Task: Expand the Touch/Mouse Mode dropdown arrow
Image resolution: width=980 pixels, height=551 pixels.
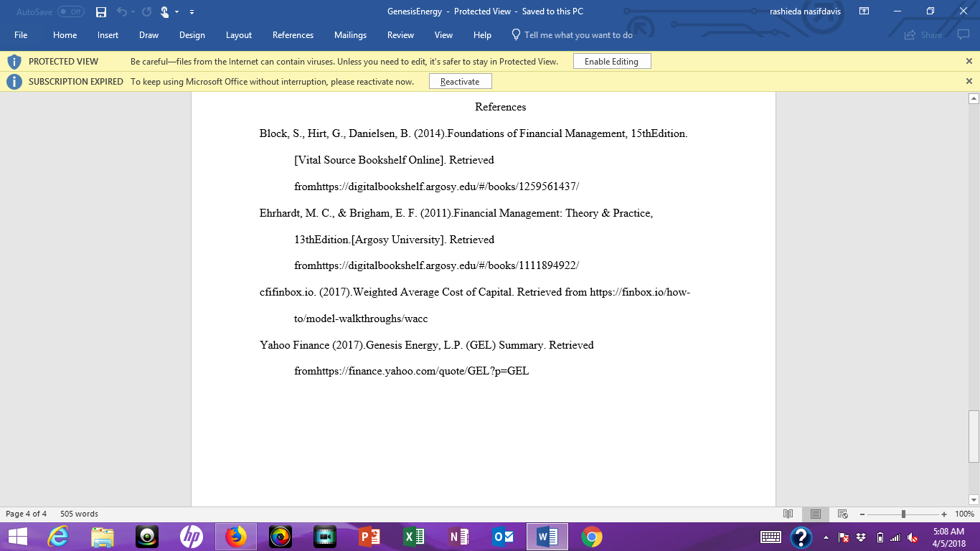Action: tap(176, 12)
